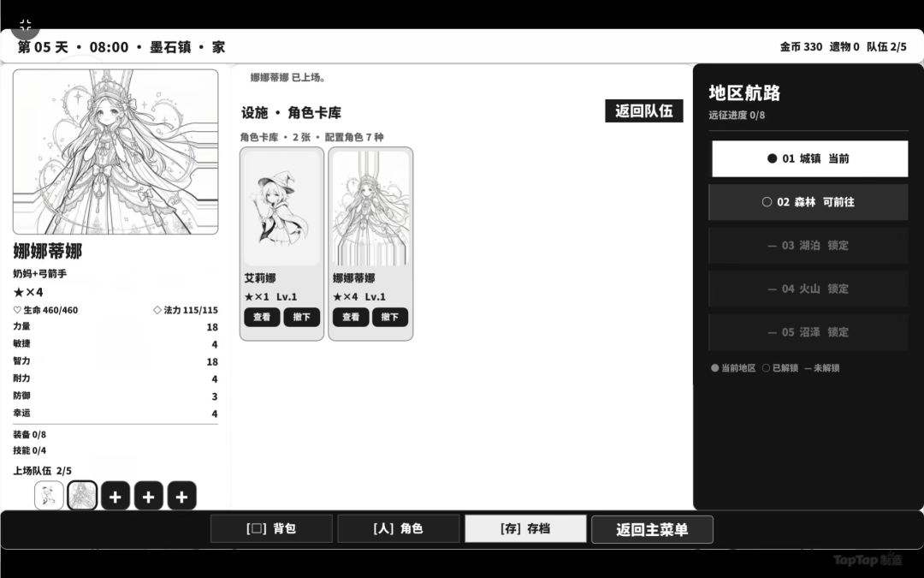The width and height of the screenshot is (924, 578).
Task: Click the 已解锁 legend entry
Action: pyautogui.click(x=780, y=368)
